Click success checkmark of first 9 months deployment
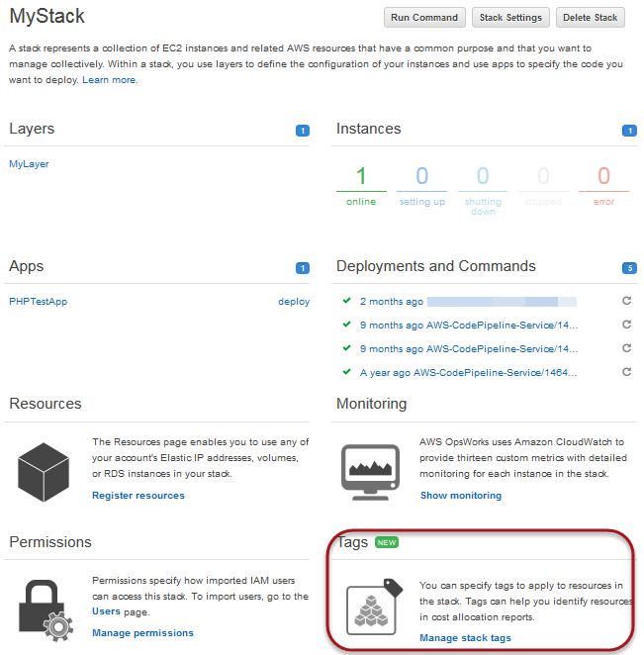 click(x=346, y=325)
